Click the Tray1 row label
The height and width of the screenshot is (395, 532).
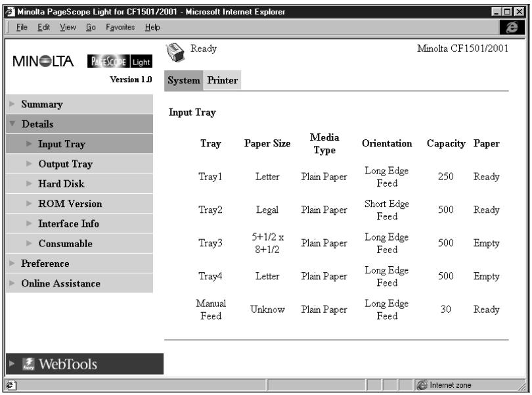pyautogui.click(x=210, y=177)
